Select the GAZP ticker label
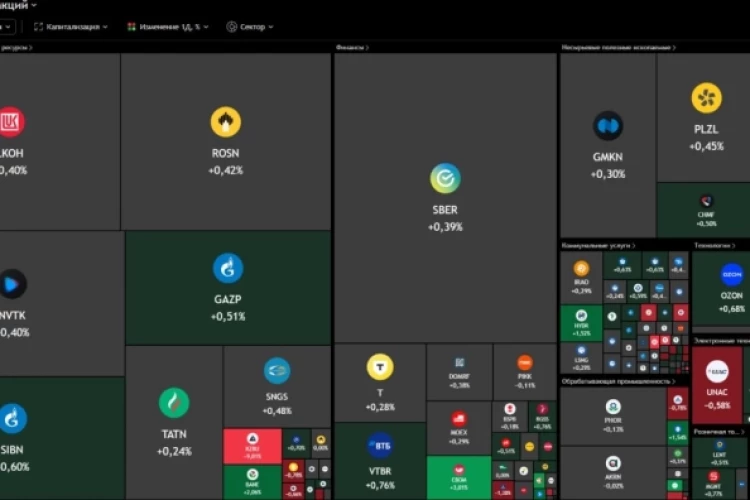This screenshot has width=750, height=500. click(228, 300)
